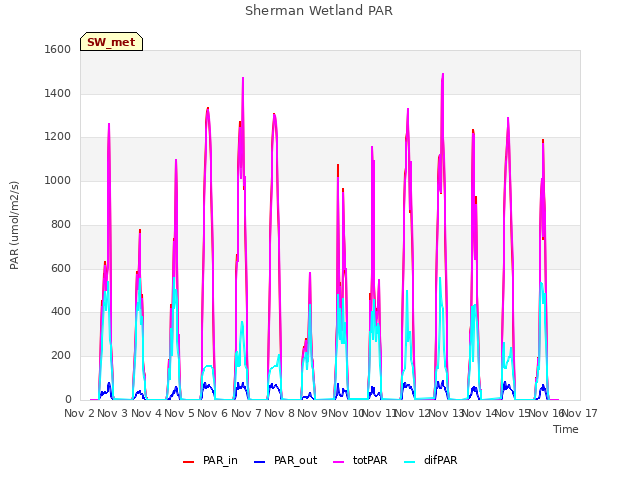Click the y-axis label PAR (umol/m2/s)
640x480 pixels.
coord(14,225)
